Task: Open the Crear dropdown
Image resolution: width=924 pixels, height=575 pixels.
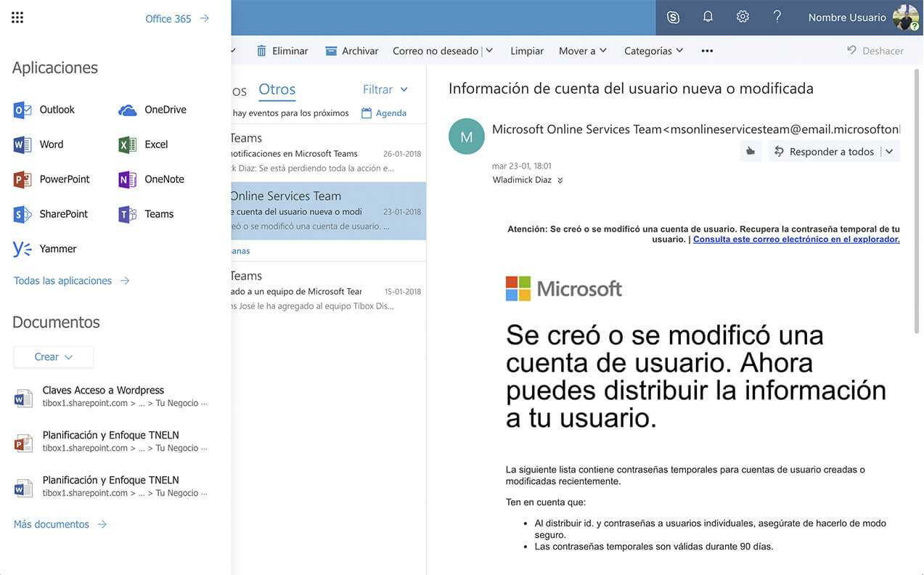Action: pyautogui.click(x=54, y=356)
